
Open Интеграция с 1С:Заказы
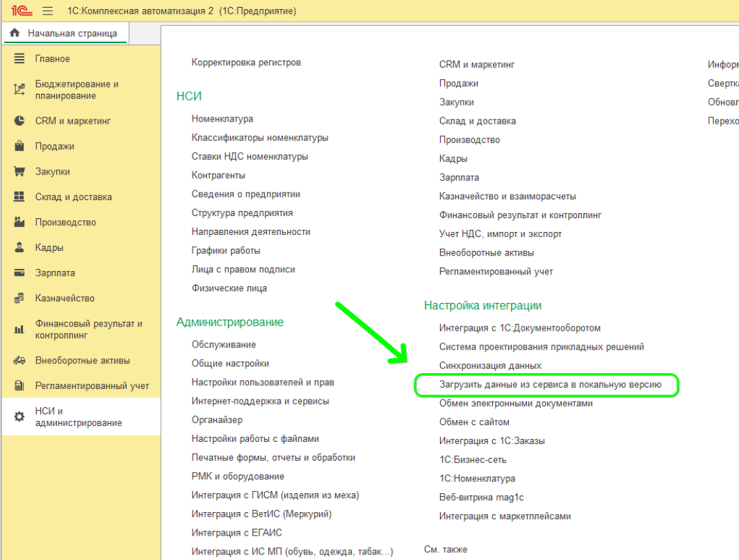point(492,441)
